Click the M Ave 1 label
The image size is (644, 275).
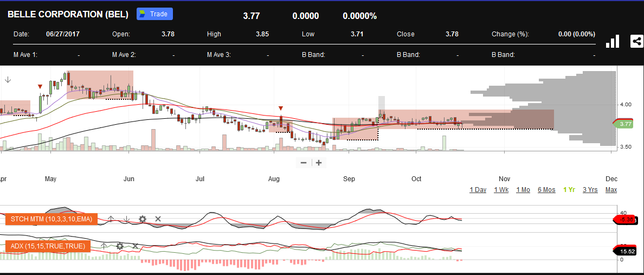click(25, 55)
